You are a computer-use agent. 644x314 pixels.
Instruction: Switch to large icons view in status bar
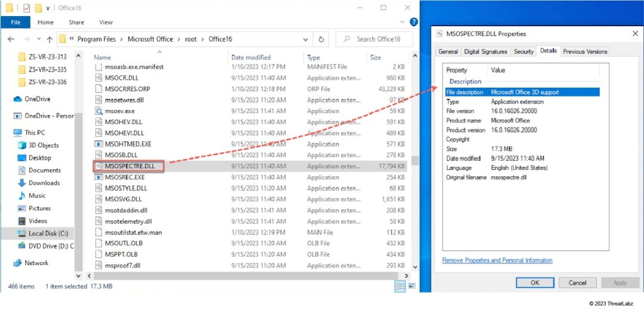411,287
